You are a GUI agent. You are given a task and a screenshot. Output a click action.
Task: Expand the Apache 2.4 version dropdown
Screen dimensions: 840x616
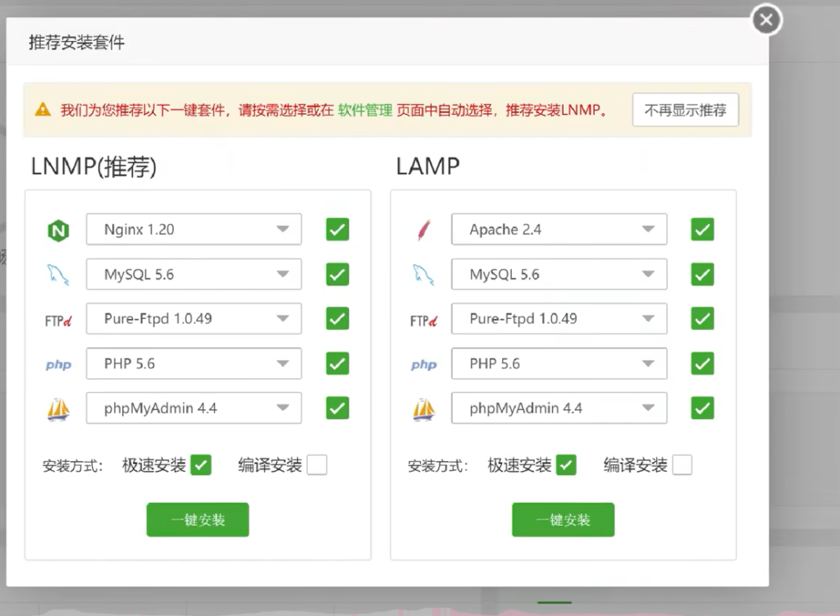pyautogui.click(x=559, y=230)
